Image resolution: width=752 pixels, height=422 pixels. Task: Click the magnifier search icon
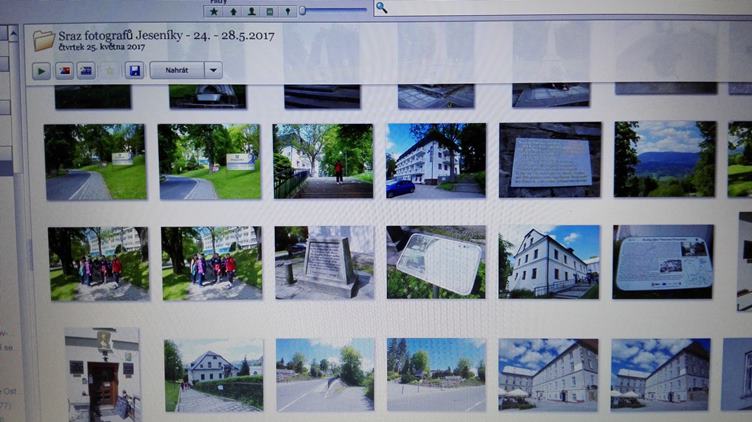[x=381, y=8]
